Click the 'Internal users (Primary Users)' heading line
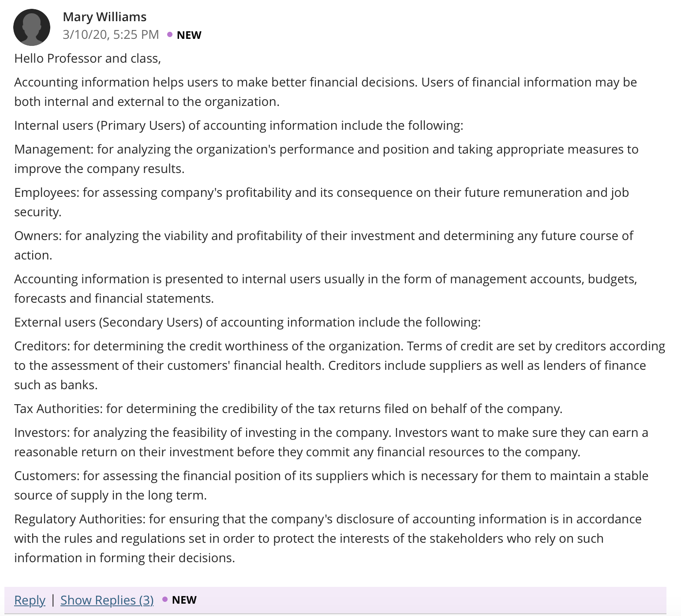Viewport: 681px width, 616px height. [239, 126]
